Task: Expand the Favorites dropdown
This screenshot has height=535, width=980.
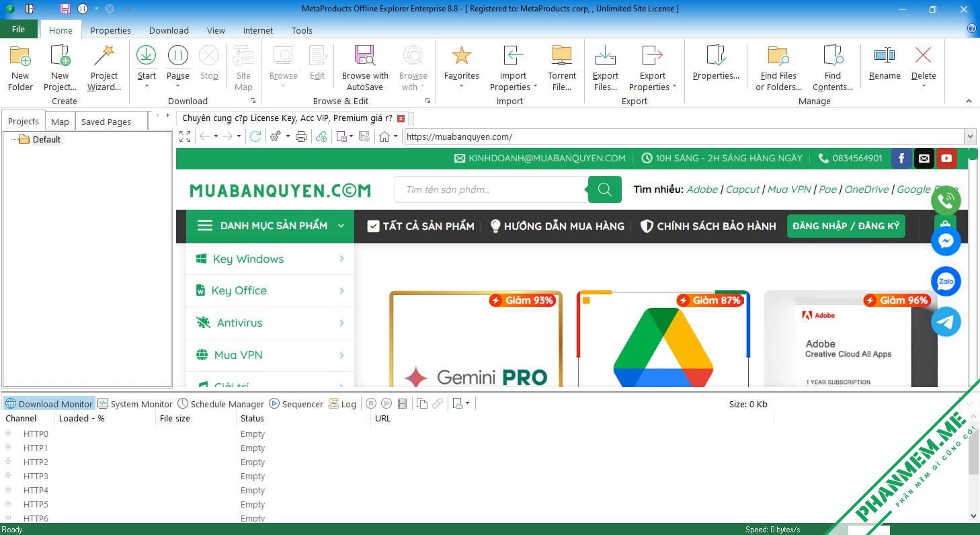Action: click(x=462, y=86)
